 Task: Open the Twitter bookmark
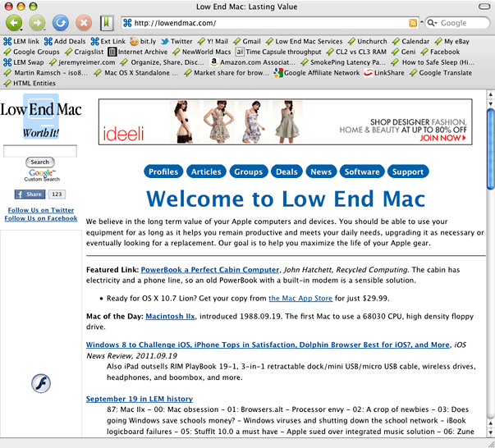click(x=176, y=41)
